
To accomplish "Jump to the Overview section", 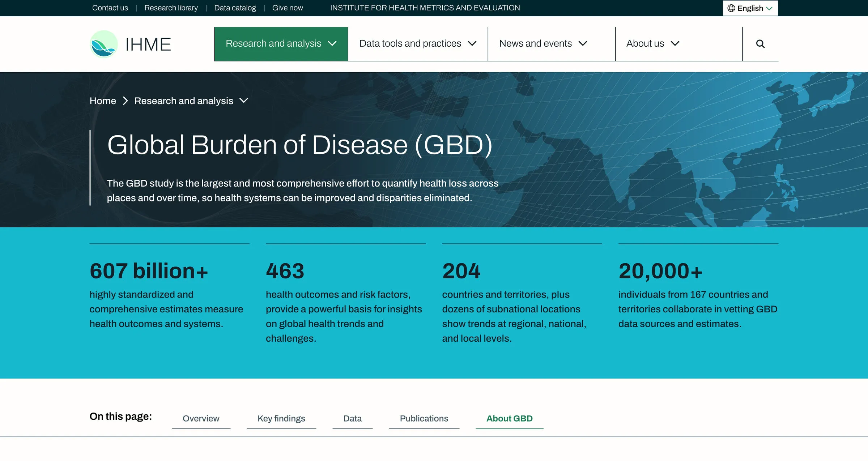I will tap(201, 418).
